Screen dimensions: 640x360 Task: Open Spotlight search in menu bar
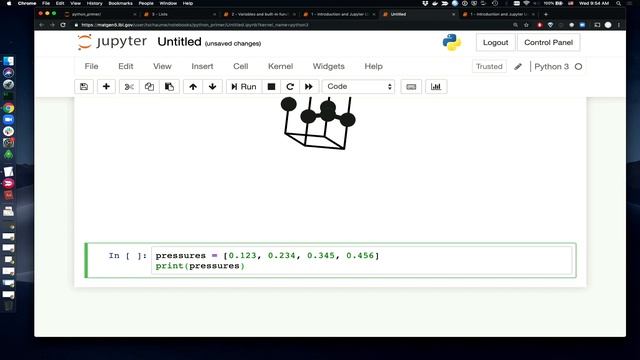[619, 3]
